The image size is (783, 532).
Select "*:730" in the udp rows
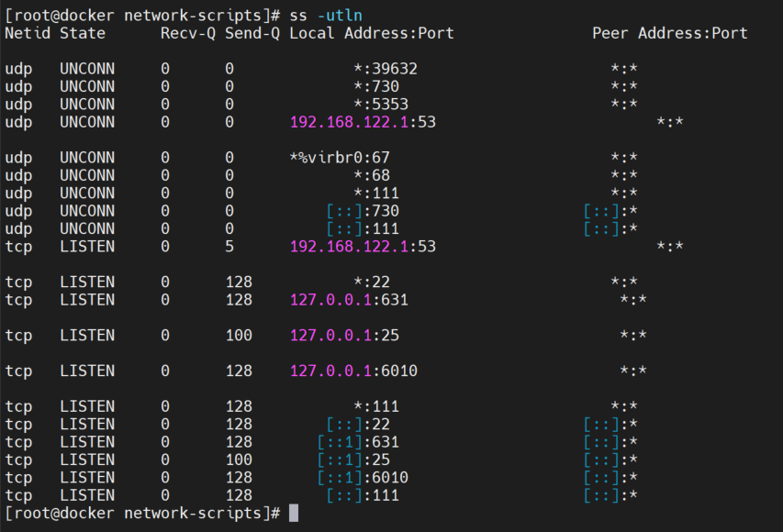(x=376, y=87)
